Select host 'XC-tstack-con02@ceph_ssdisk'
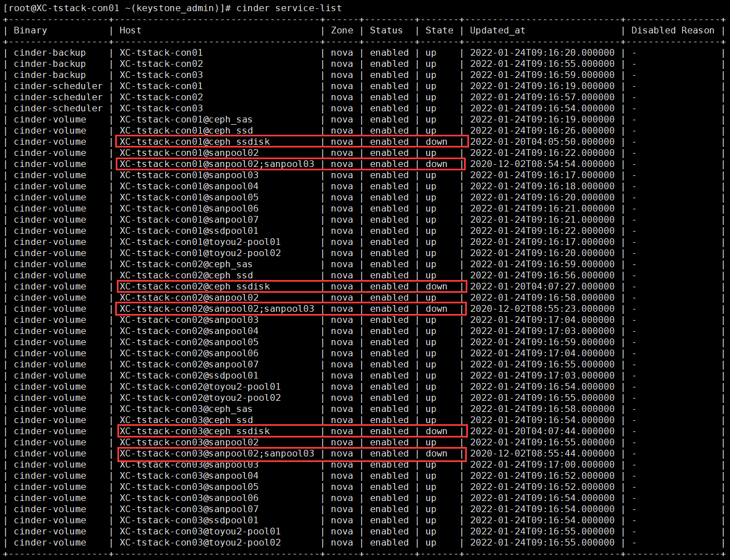 click(194, 287)
